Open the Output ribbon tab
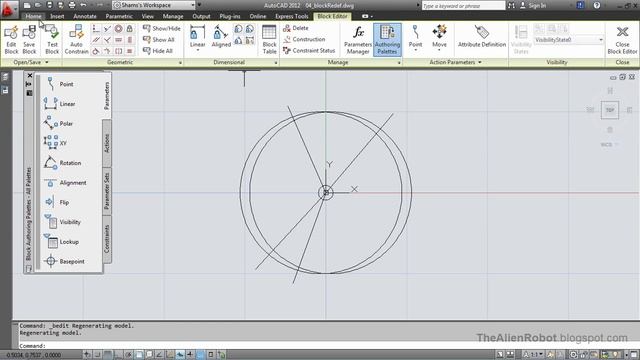640x360 pixels. (x=201, y=16)
